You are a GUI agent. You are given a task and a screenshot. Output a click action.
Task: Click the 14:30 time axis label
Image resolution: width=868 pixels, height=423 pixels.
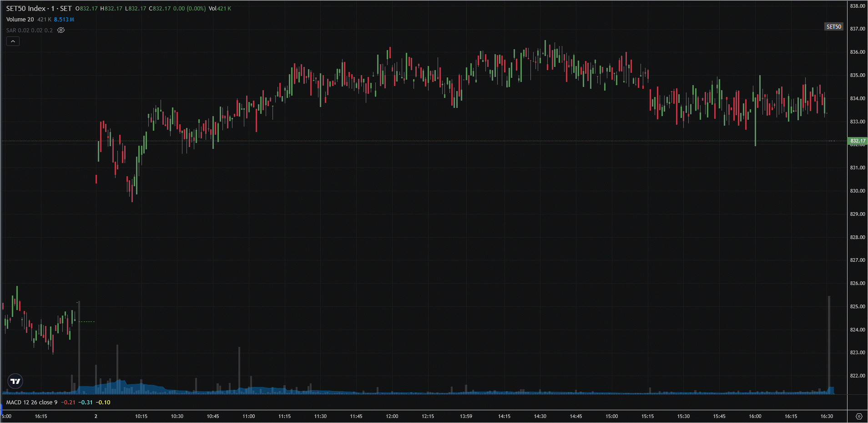point(540,416)
